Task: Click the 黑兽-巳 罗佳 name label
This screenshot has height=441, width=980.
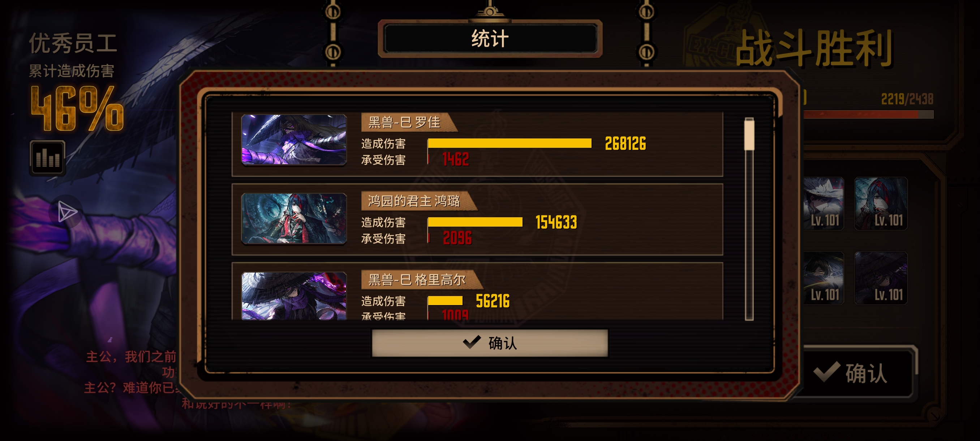Action: [404, 122]
